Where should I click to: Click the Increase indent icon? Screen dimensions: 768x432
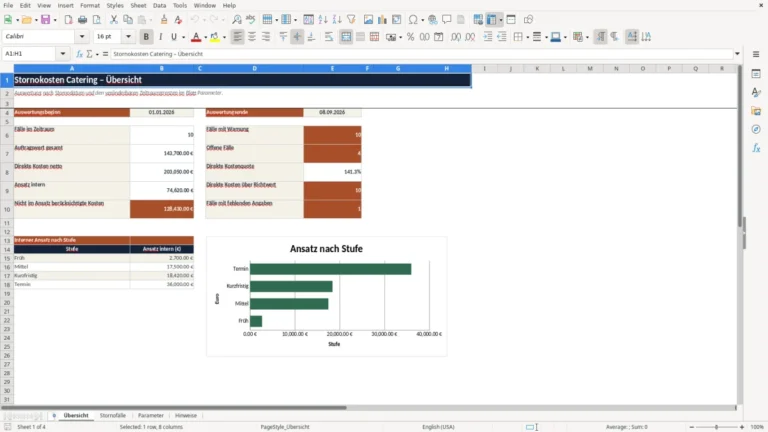(488, 37)
